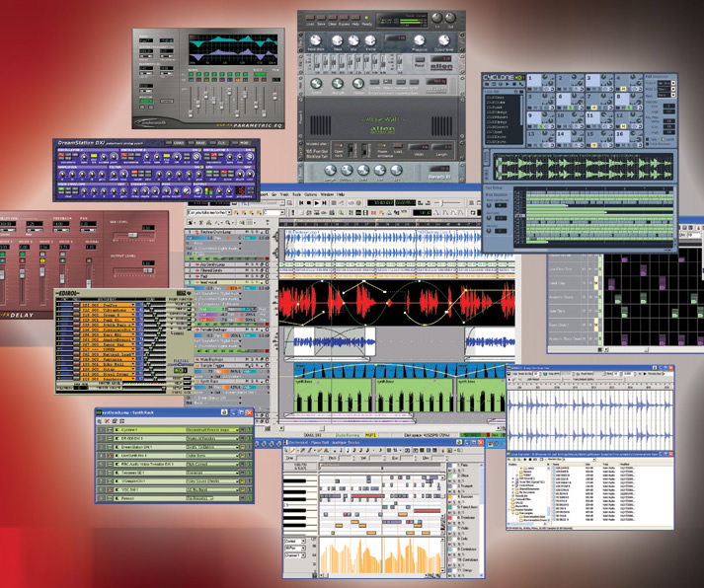Toggle mute on Cyclone pad 7

click(x=594, y=109)
